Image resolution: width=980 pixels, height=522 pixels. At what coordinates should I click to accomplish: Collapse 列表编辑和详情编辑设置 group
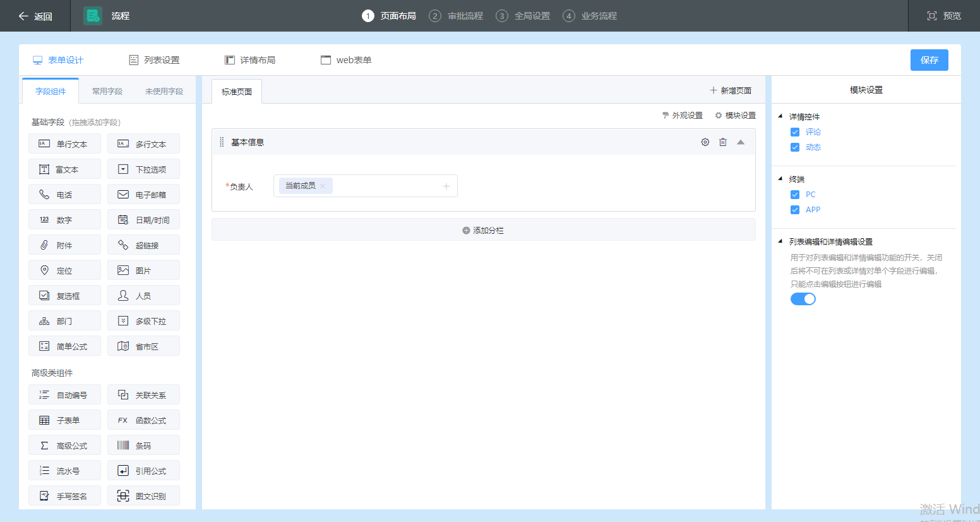[x=780, y=241]
